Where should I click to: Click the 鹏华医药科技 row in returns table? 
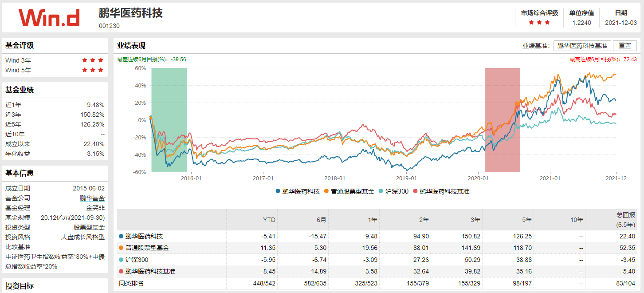tap(377, 236)
